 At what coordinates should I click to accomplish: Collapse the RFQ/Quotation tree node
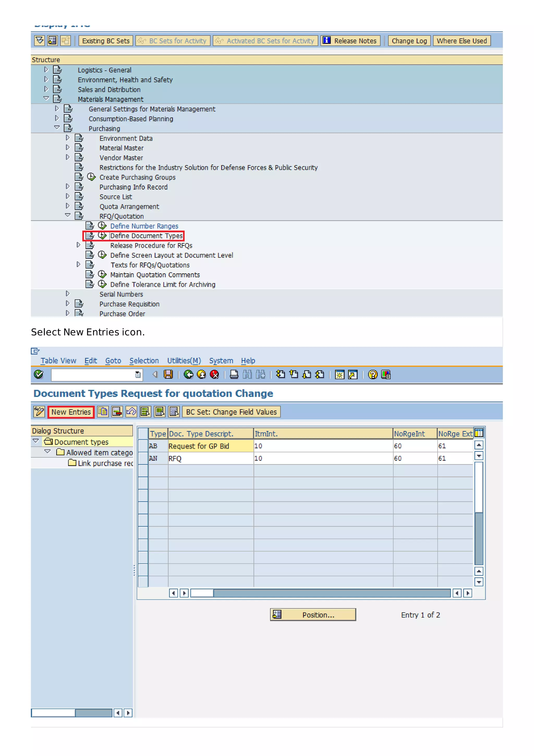(68, 215)
